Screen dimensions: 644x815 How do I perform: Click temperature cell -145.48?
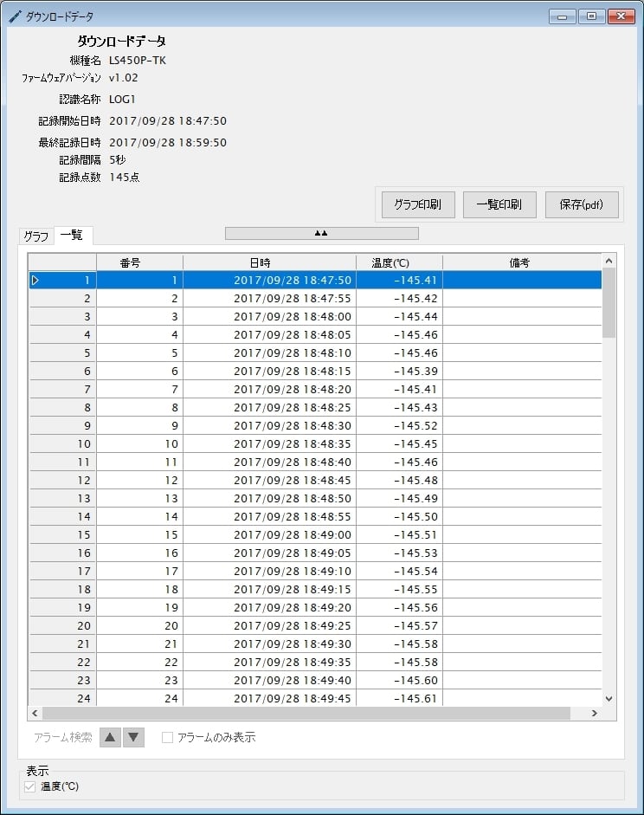[x=399, y=481]
